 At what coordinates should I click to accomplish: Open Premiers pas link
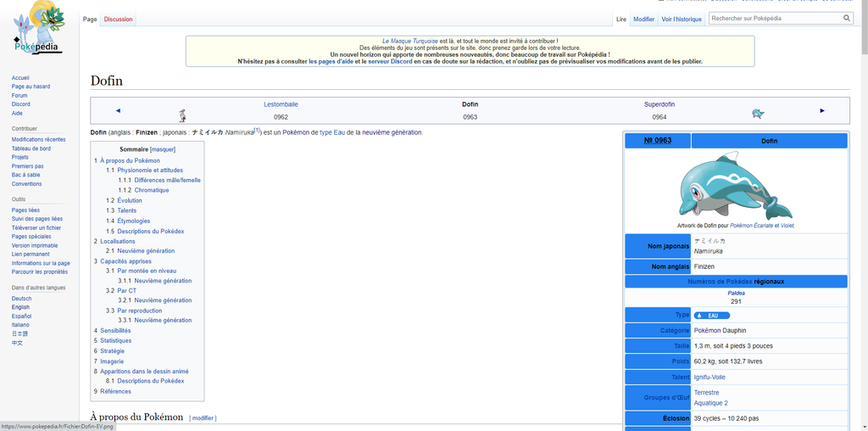point(28,166)
